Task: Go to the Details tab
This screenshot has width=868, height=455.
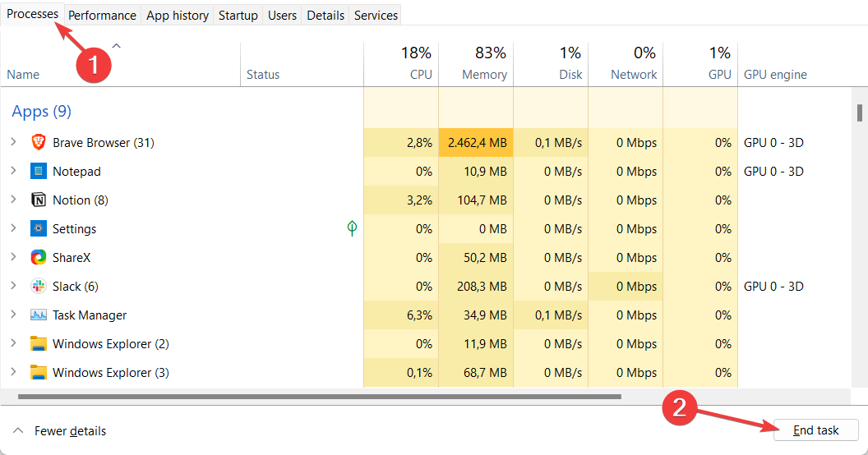Action: coord(325,16)
